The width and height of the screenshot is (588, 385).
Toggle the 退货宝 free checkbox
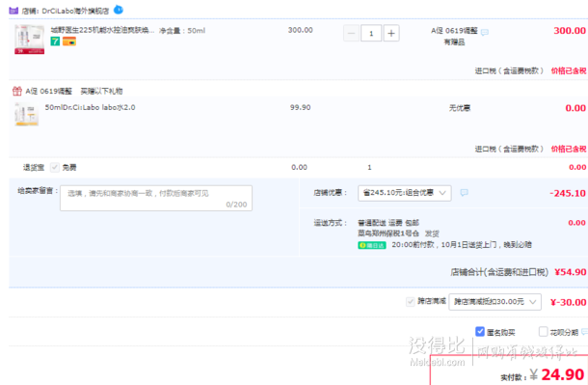(55, 167)
